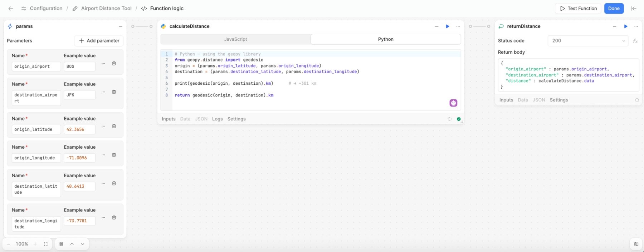
Task: Click code line 8 return statement
Action: tap(224, 95)
